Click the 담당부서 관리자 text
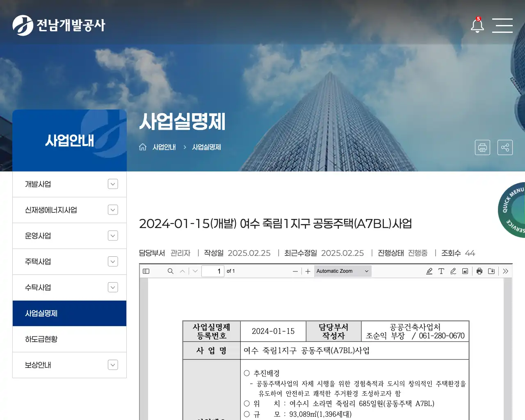This screenshot has width=525, height=420. point(165,253)
